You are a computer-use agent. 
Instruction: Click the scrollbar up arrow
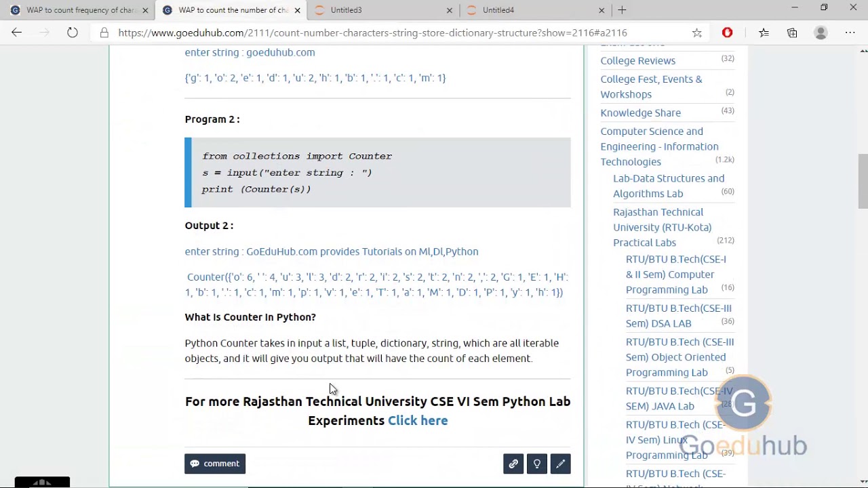863,51
